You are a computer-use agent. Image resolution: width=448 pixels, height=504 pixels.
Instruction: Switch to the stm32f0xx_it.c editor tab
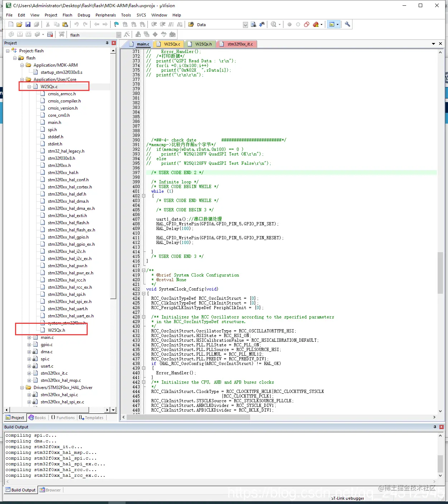point(237,44)
